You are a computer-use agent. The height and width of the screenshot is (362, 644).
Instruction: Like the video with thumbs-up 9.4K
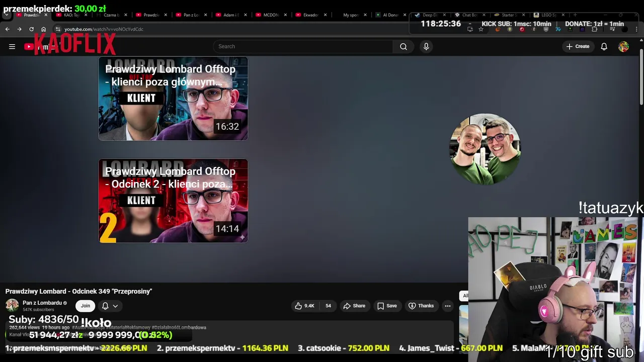point(305,306)
